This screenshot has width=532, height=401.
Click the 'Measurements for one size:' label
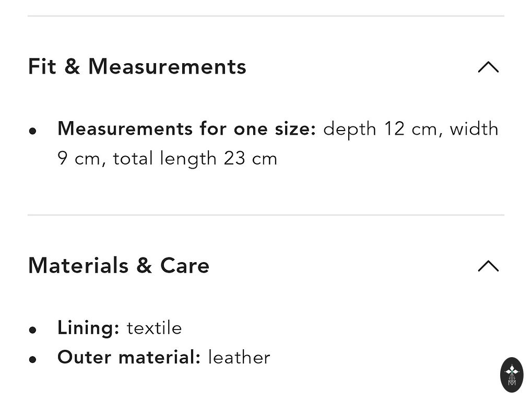[186, 129]
